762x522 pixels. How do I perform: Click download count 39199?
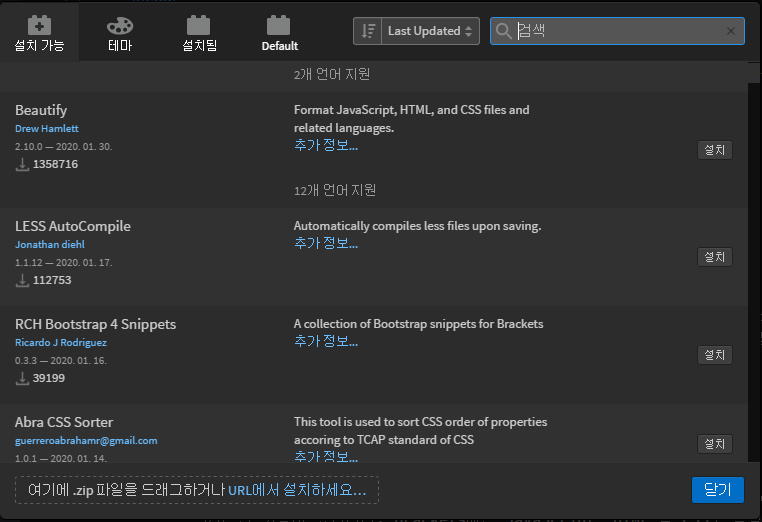coord(49,378)
